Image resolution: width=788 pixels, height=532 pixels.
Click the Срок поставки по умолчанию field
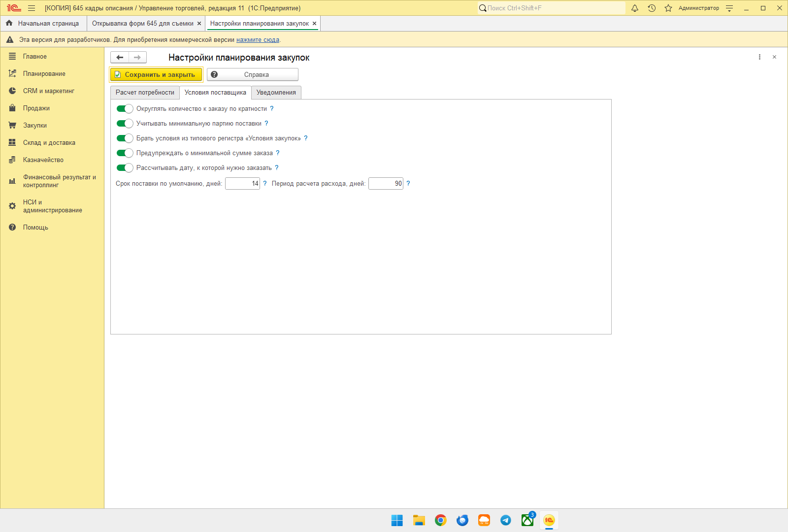pyautogui.click(x=242, y=184)
